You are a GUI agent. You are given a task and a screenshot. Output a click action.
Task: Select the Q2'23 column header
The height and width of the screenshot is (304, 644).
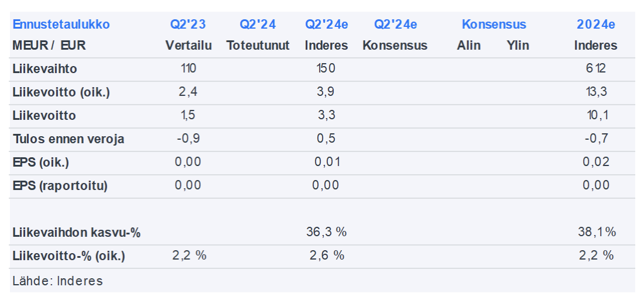click(x=188, y=25)
